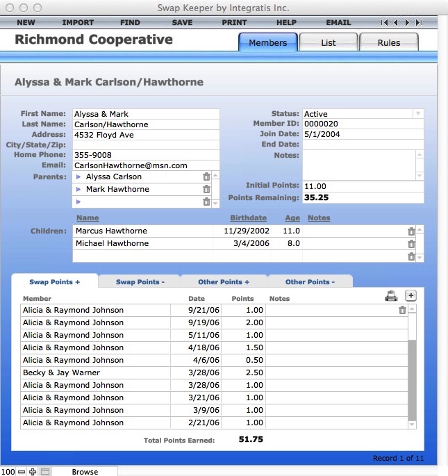Switch to the List tab

tap(328, 42)
